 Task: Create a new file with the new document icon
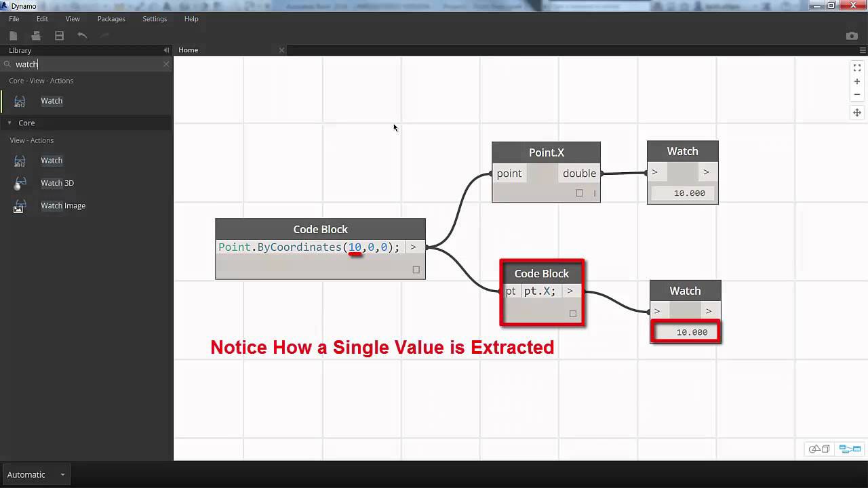12,35
